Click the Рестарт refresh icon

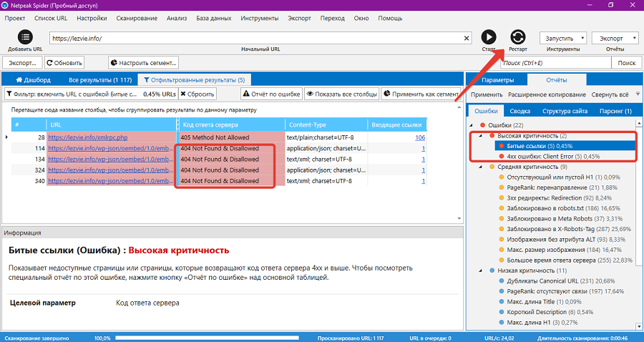tap(517, 37)
